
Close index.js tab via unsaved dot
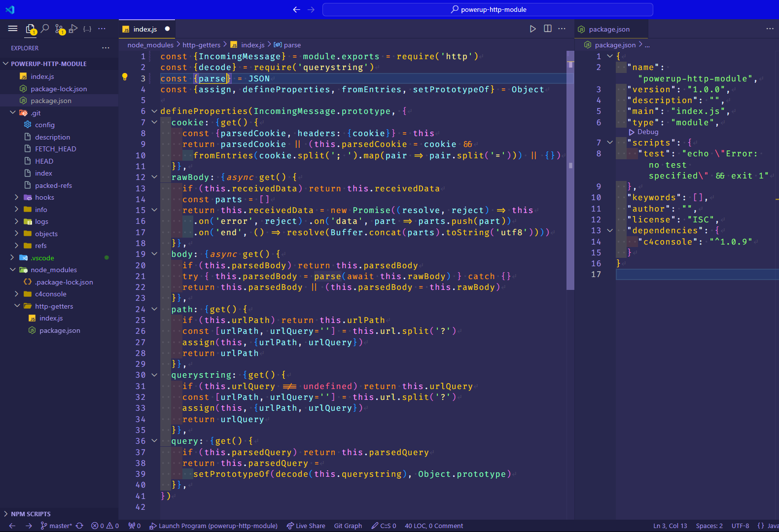[x=167, y=29]
